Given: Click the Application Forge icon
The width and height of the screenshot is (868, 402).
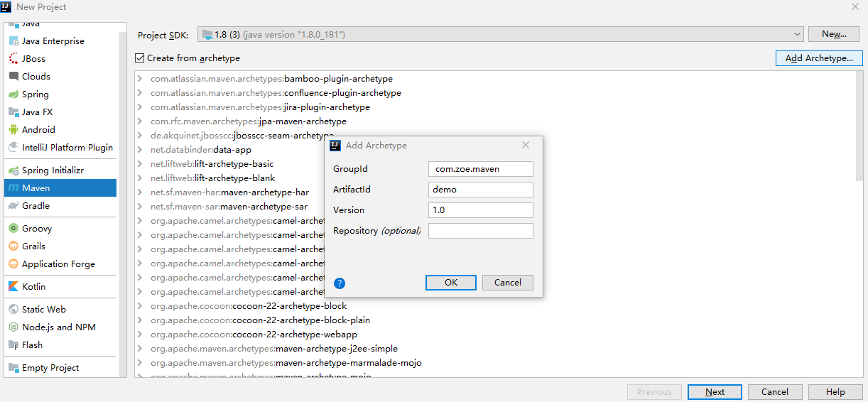Looking at the screenshot, I should point(13,264).
